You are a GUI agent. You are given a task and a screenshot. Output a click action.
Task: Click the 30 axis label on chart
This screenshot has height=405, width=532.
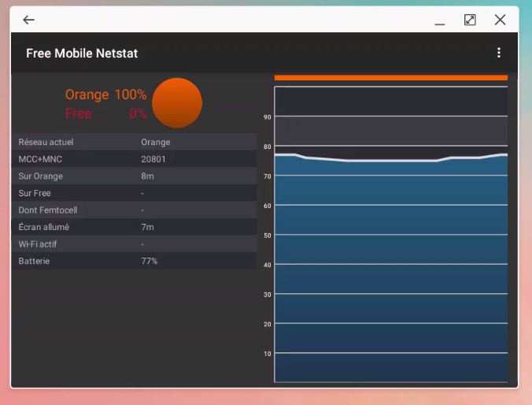pyautogui.click(x=268, y=295)
